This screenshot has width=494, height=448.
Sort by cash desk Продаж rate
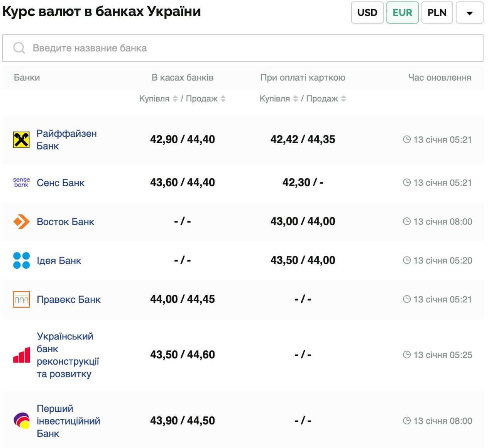click(x=223, y=99)
